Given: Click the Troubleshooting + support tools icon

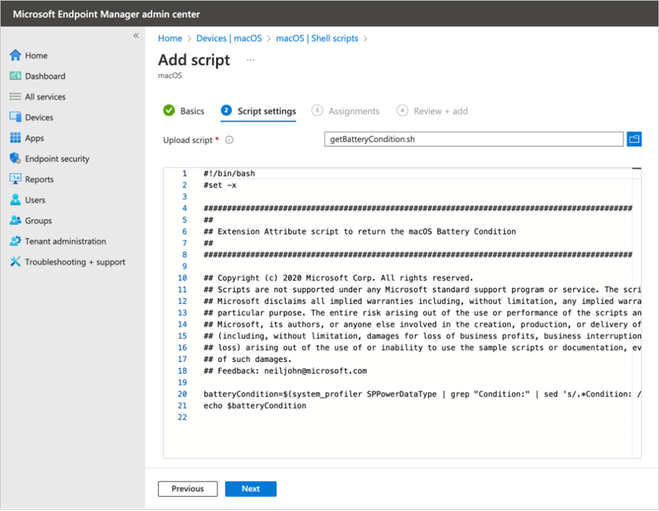Looking at the screenshot, I should point(15,261).
